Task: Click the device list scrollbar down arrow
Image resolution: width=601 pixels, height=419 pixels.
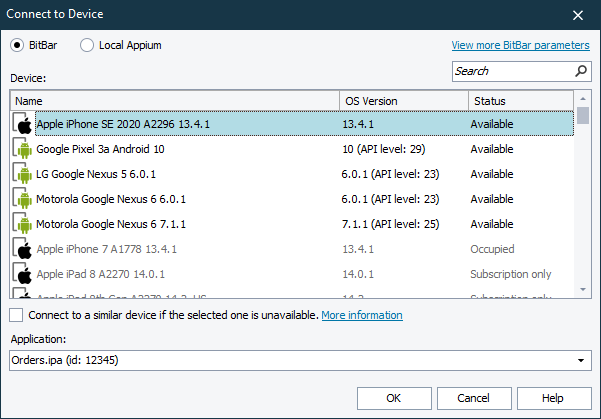Action: (x=583, y=289)
